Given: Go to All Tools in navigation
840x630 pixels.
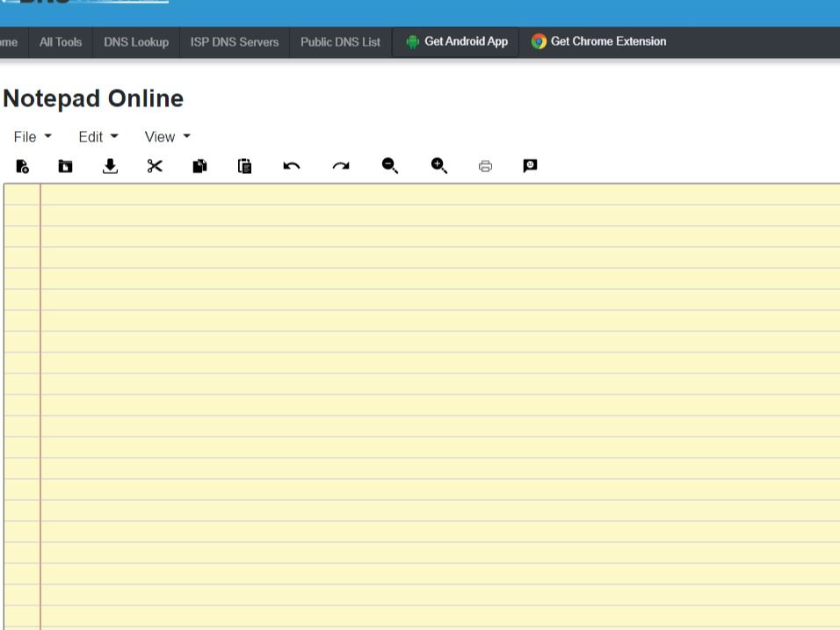Looking at the screenshot, I should click(61, 42).
